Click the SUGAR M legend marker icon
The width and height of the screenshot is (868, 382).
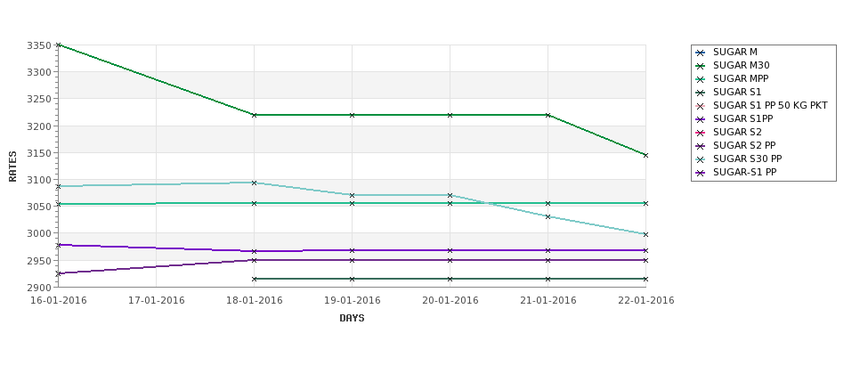coord(701,53)
